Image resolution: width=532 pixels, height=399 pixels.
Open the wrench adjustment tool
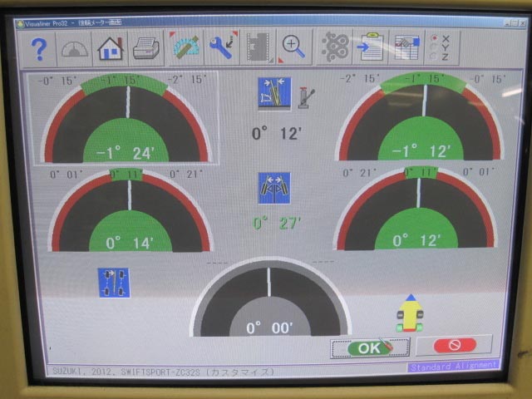tap(222, 47)
